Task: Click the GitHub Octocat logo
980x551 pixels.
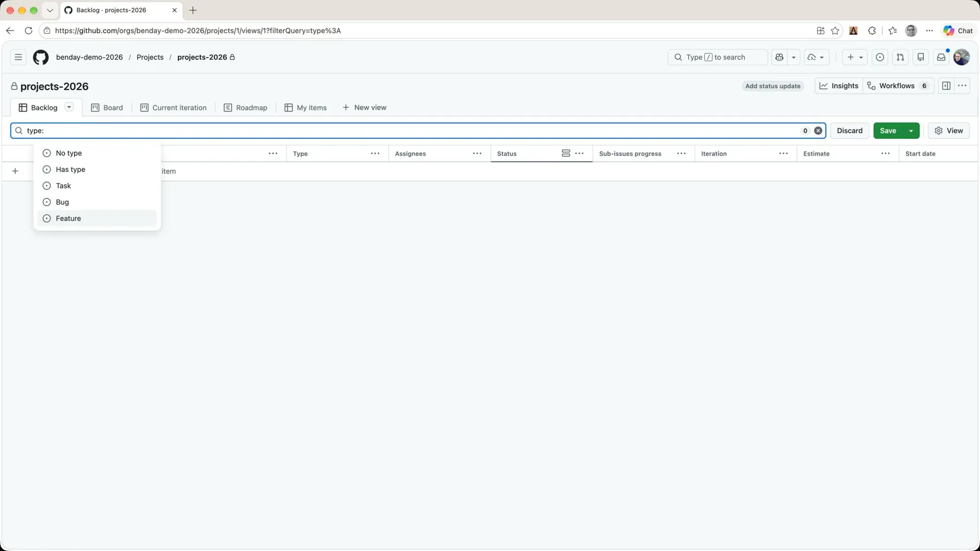Action: pos(41,57)
